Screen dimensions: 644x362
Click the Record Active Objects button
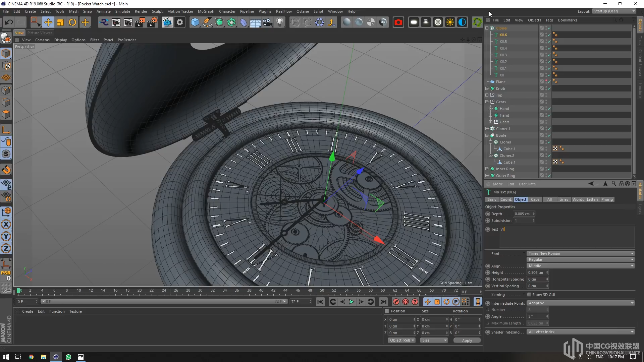(396, 302)
